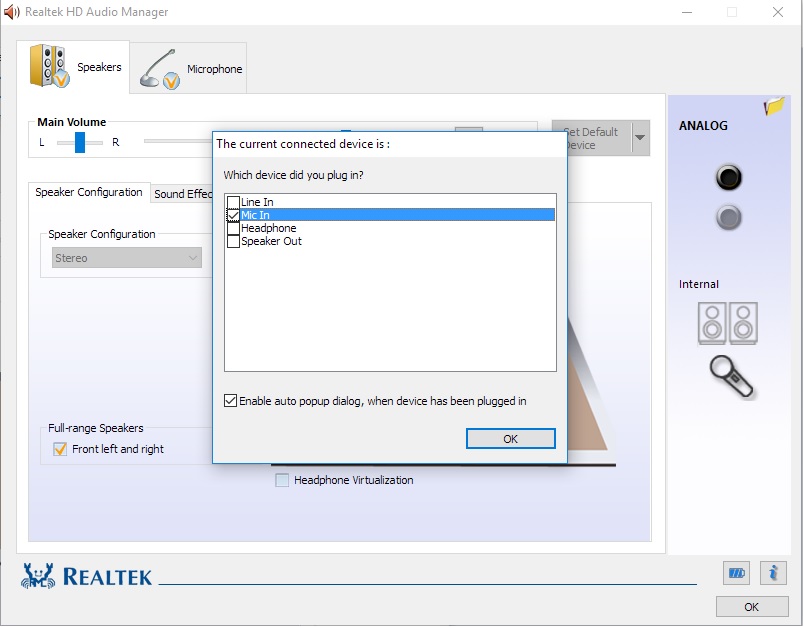This screenshot has height=627, width=804.
Task: Close the Realtek HD Audio Manager window
Action: 778,12
